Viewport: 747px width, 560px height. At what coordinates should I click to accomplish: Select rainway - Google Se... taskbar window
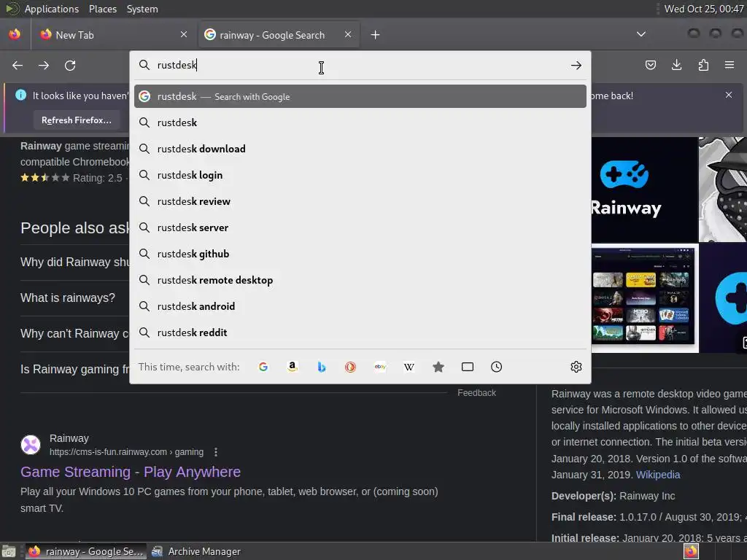click(86, 551)
